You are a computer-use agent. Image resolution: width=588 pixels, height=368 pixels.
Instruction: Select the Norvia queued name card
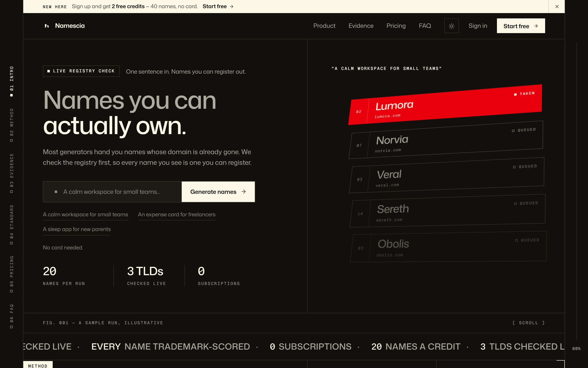click(x=446, y=140)
